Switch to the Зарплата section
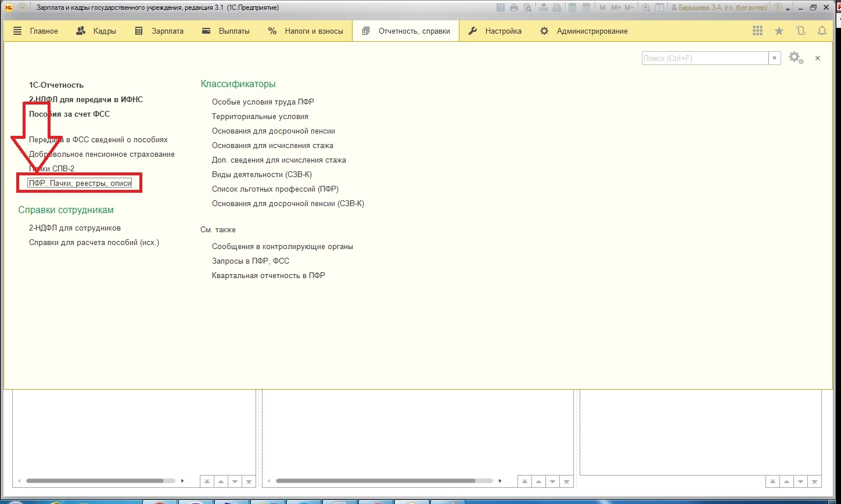The image size is (841, 504). [159, 31]
